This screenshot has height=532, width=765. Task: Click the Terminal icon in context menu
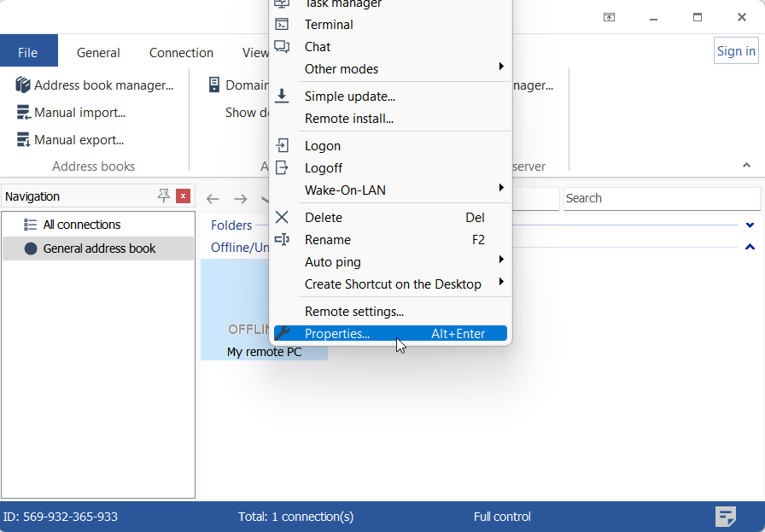[x=282, y=25]
